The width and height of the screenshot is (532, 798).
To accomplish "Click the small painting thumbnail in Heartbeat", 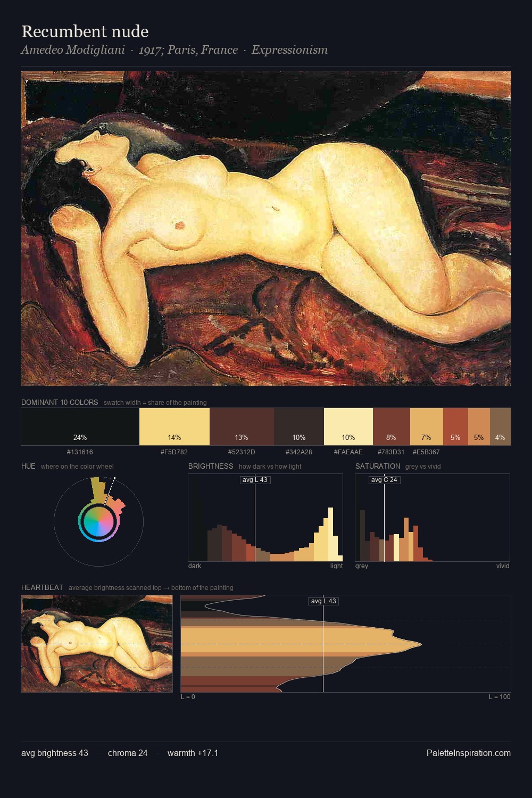I will (97, 644).
